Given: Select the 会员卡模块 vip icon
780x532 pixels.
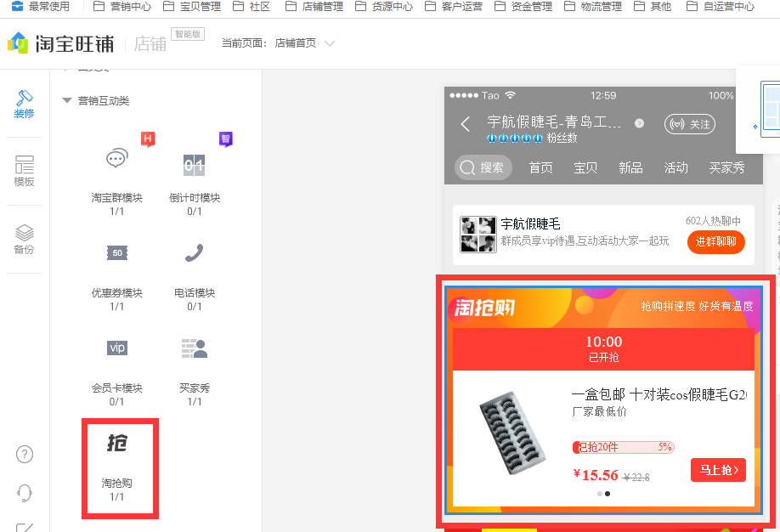Looking at the screenshot, I should [x=117, y=348].
